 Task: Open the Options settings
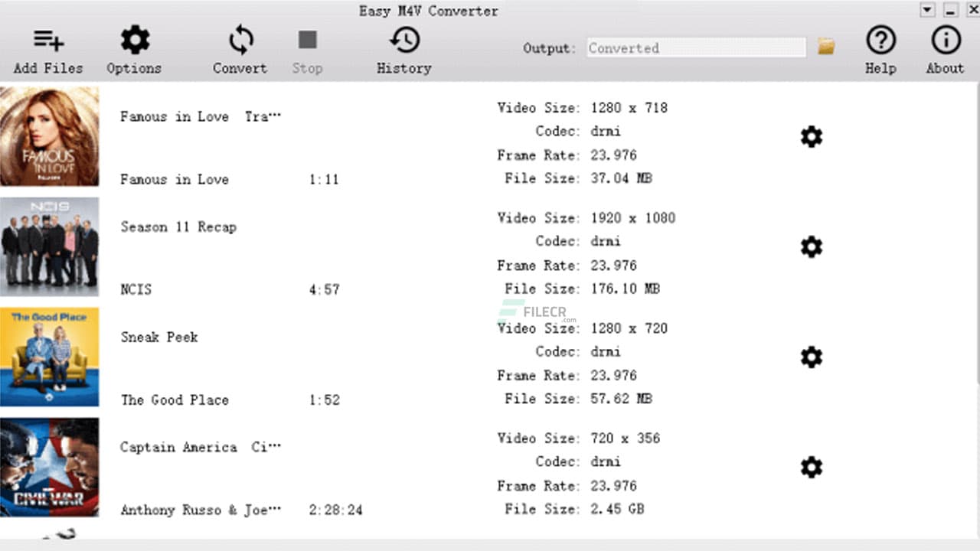tap(134, 47)
